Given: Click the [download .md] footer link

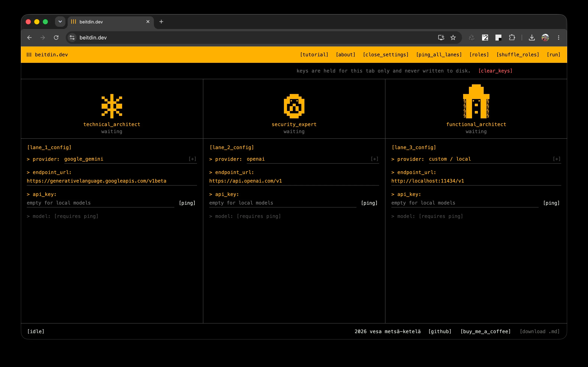Looking at the screenshot, I should point(540,331).
